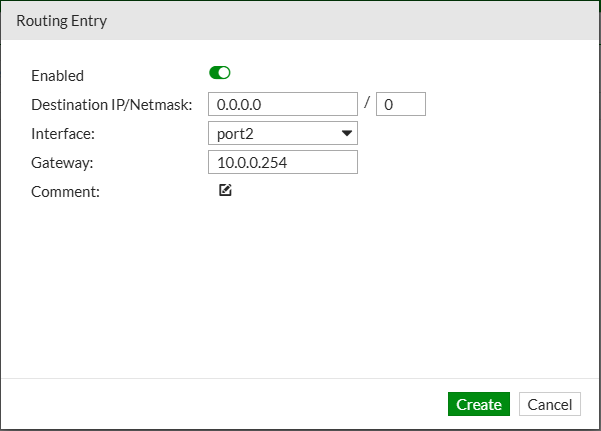Viewport: 601px width, 431px height.
Task: Disable the Enabled toggle switch
Action: 220,73
